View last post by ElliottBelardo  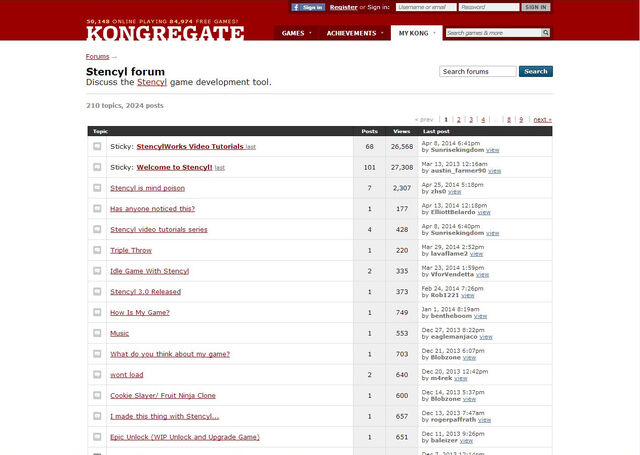pos(484,213)
